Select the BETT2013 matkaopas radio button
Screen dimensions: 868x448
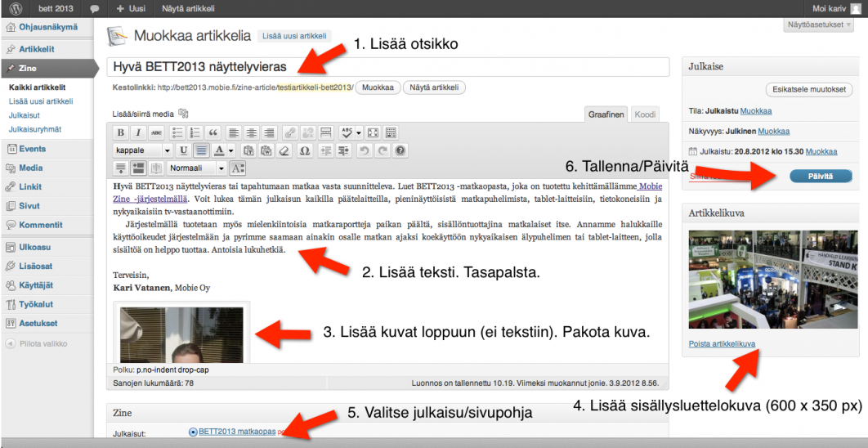coord(193,432)
